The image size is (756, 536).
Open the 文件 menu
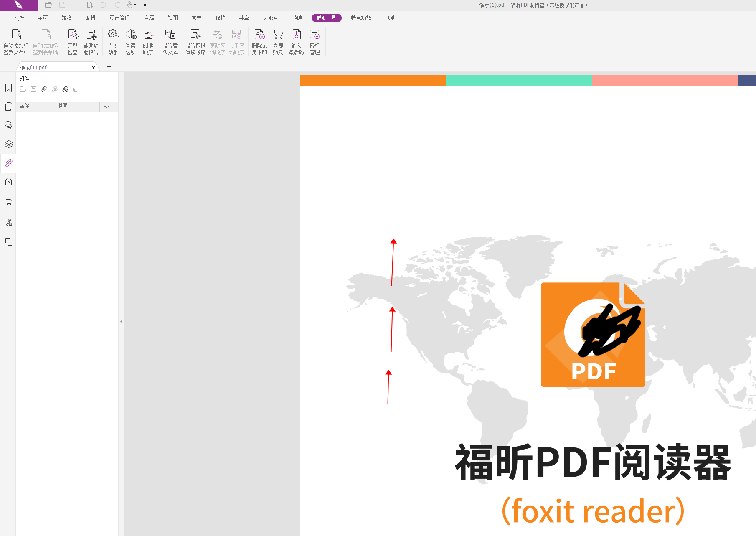point(19,18)
